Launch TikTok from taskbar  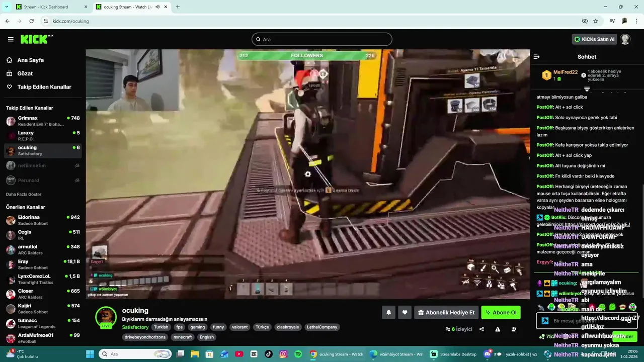click(x=269, y=354)
